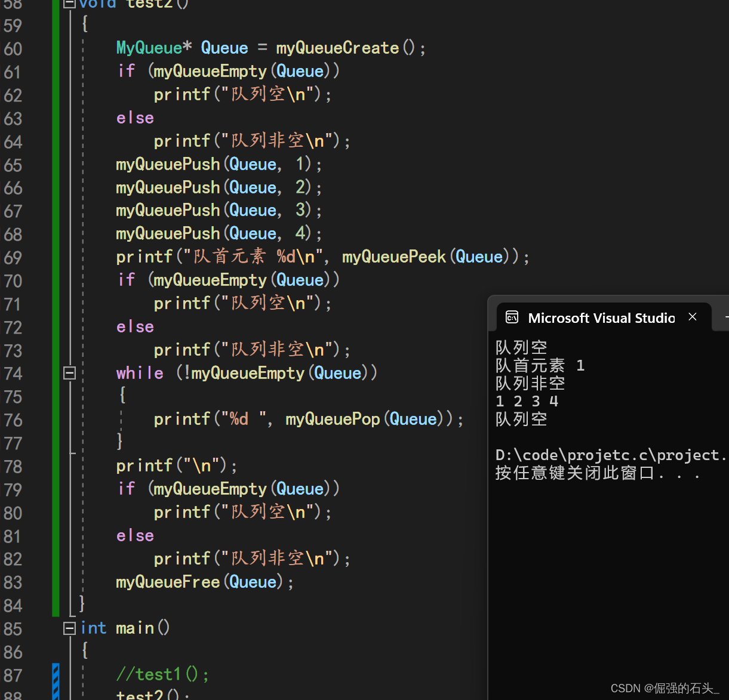
Task: Click the int keyword before main
Action: (x=94, y=628)
